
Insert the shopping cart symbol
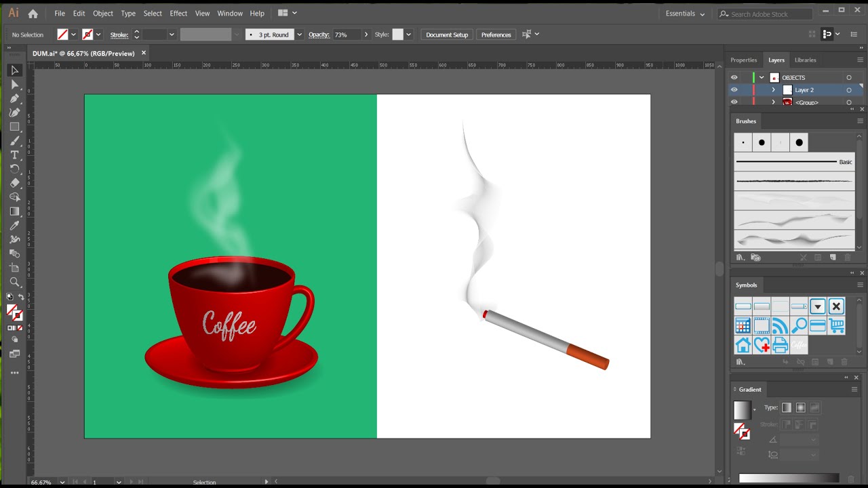point(836,326)
